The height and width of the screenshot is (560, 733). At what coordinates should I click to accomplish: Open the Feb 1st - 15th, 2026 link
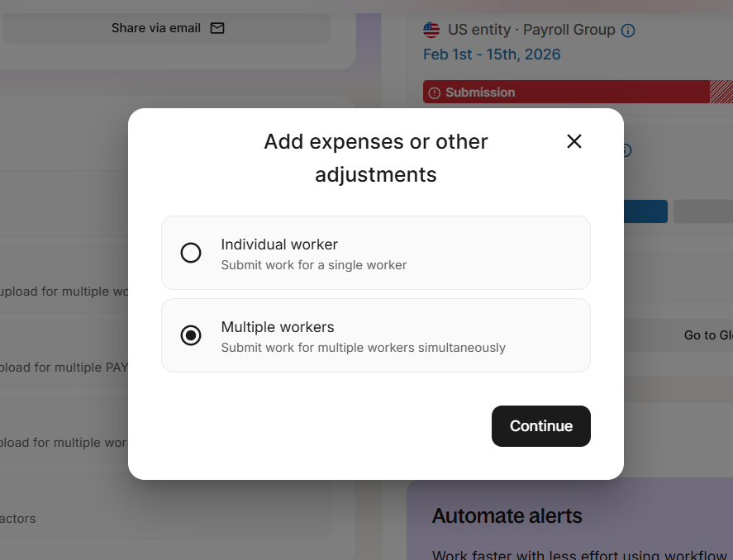pyautogui.click(x=492, y=55)
